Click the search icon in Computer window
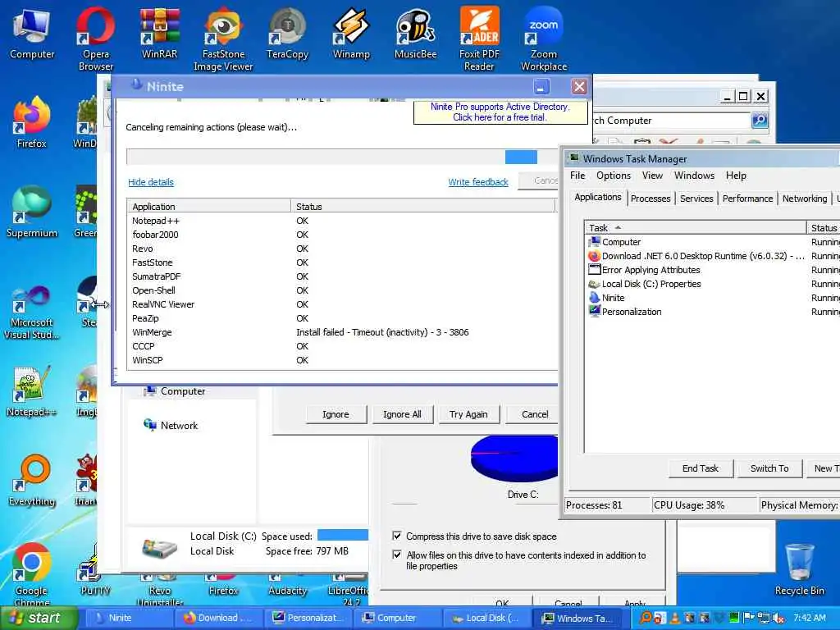This screenshot has height=630, width=840. [x=759, y=121]
